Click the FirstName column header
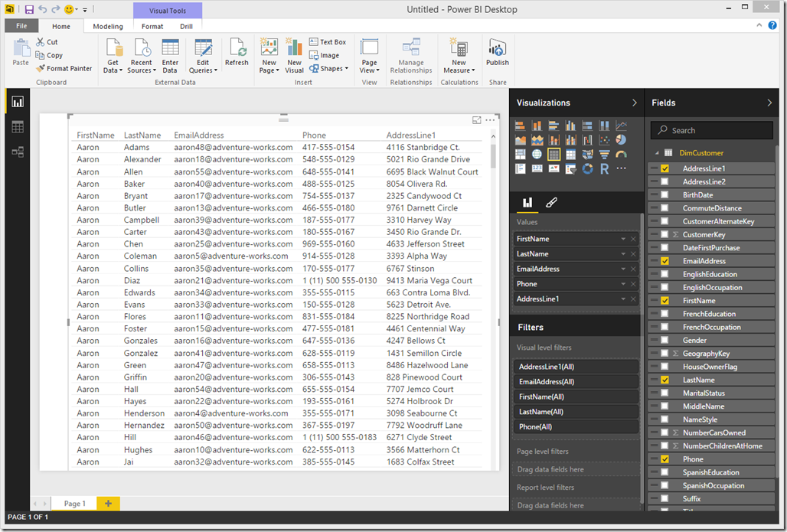The width and height of the screenshot is (787, 532). tap(96, 135)
